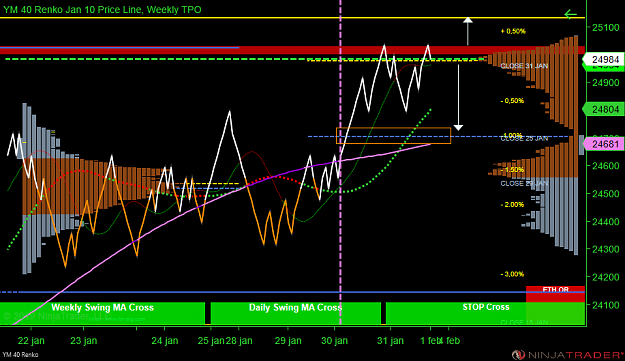This screenshot has height=361, width=625.
Task: Click the Daily Swing MA Cross bar
Action: pyautogui.click(x=295, y=313)
